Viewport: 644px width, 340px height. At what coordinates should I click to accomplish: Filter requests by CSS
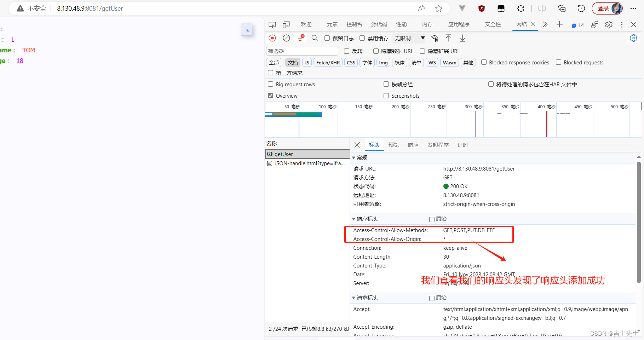[x=351, y=63]
